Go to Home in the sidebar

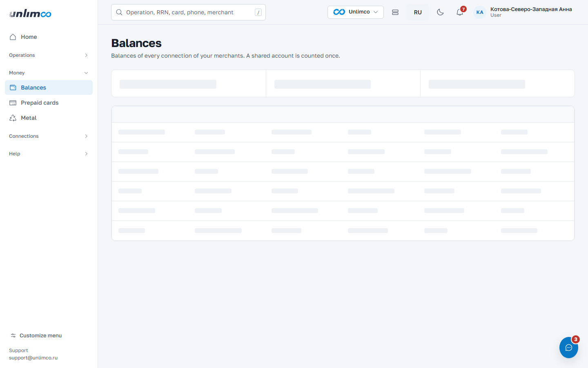coord(49,37)
